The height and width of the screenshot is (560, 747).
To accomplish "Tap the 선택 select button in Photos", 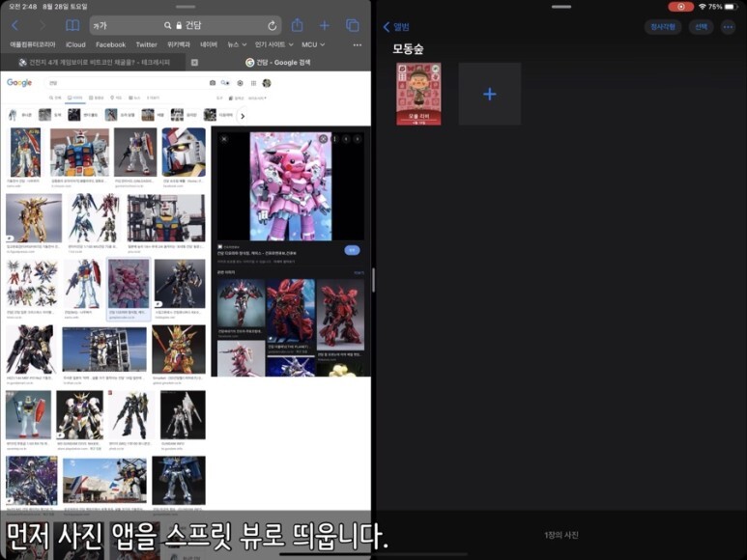I will (x=701, y=27).
